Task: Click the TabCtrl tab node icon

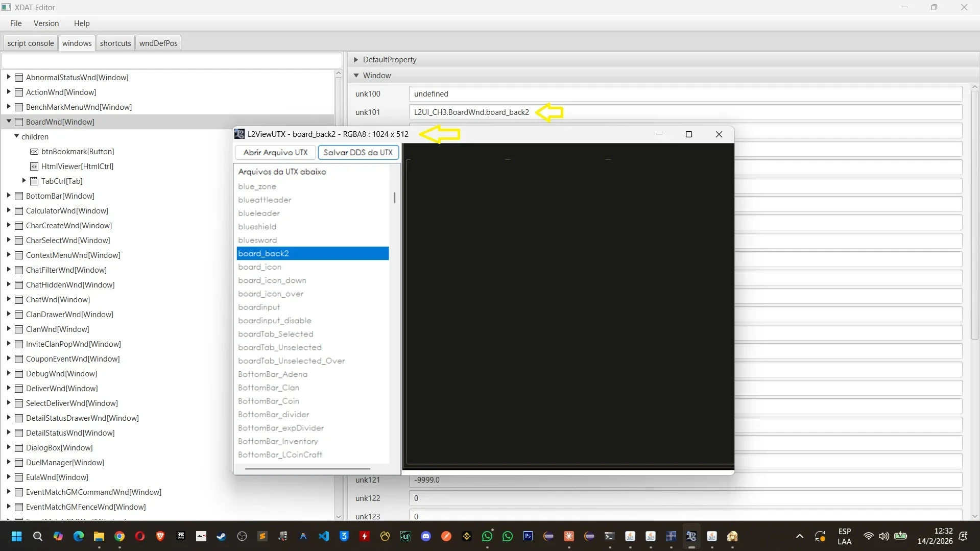Action: click(x=34, y=181)
